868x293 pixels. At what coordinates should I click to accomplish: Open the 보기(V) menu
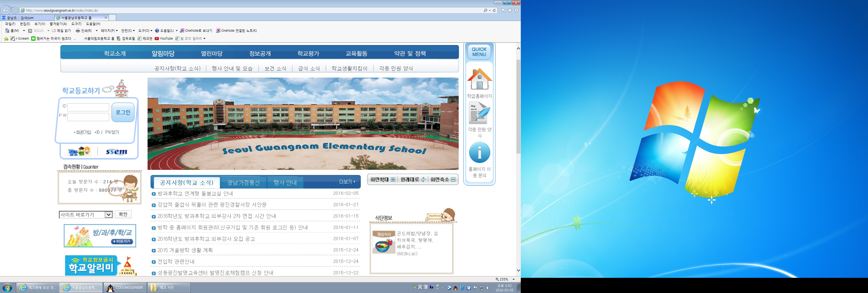coord(40,24)
